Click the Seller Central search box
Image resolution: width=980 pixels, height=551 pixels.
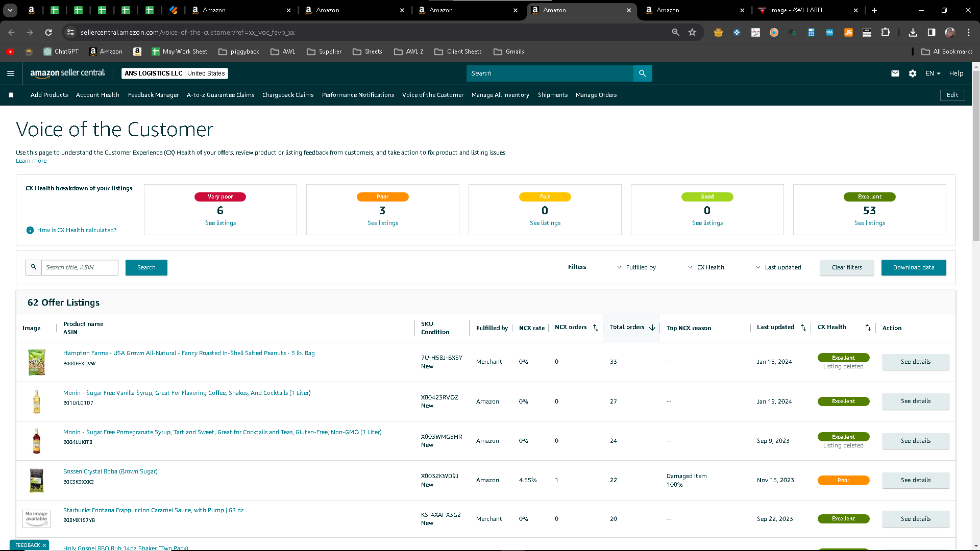[x=550, y=73]
